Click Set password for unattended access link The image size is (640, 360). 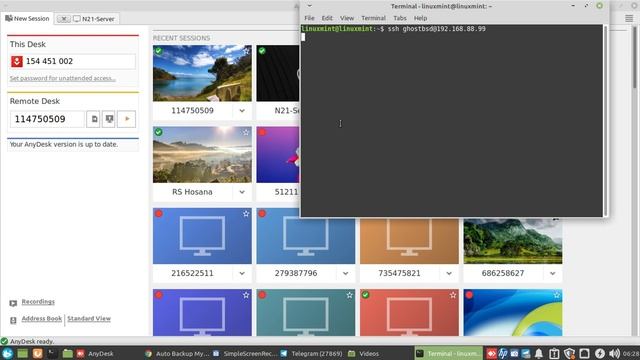[62, 78]
